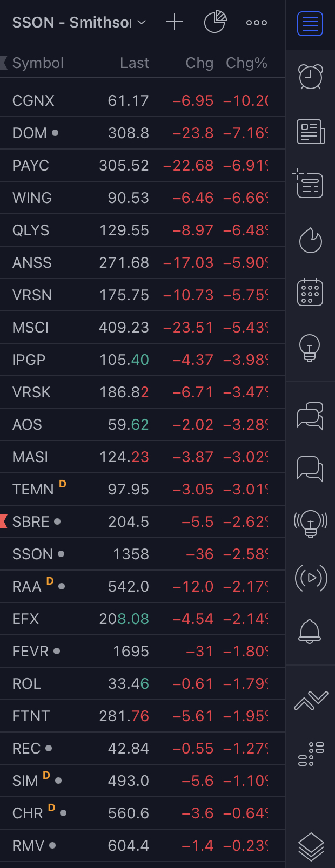
Task: Open the object tree layers icon
Action: [311, 845]
